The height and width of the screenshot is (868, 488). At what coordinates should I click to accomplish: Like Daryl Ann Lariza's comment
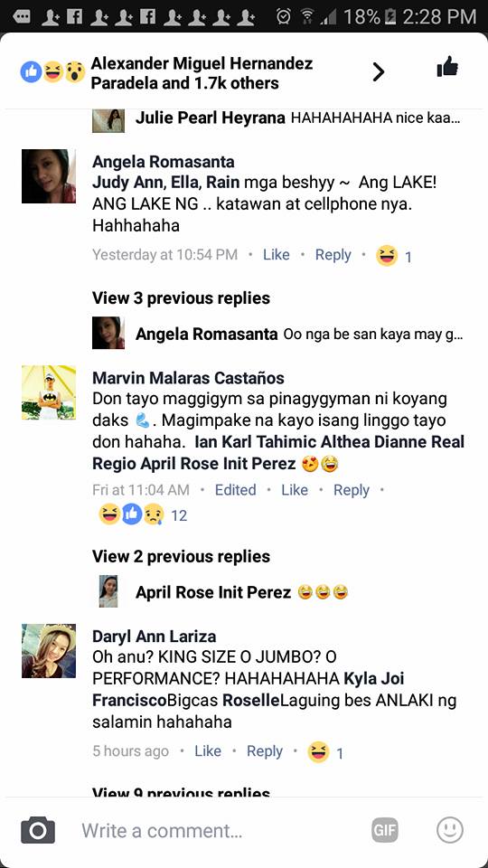208,751
